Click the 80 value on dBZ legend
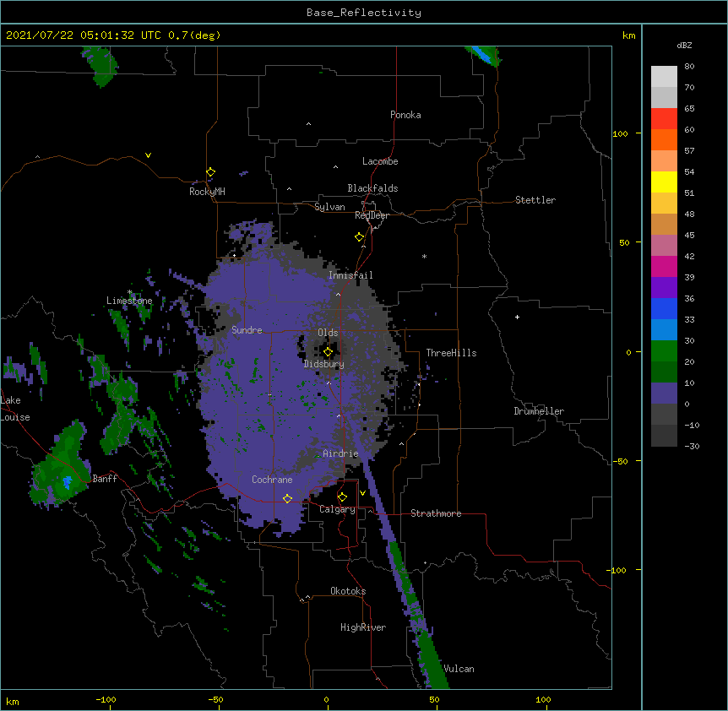Screen dimensions: 728x711 (689, 67)
